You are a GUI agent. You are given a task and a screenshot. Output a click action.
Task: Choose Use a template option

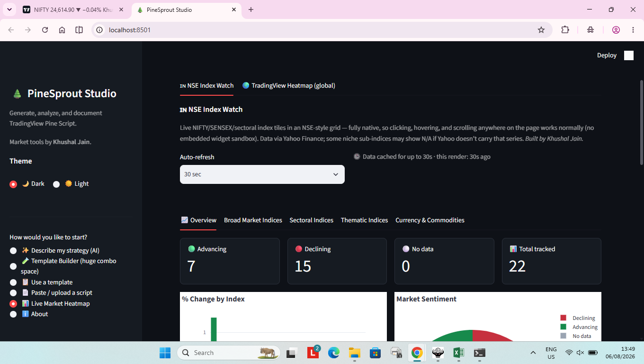(x=13, y=282)
